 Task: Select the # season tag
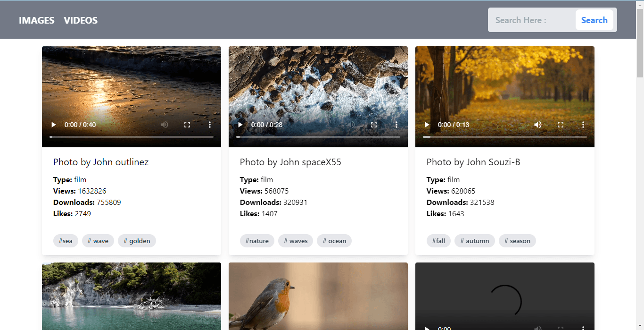tap(517, 241)
